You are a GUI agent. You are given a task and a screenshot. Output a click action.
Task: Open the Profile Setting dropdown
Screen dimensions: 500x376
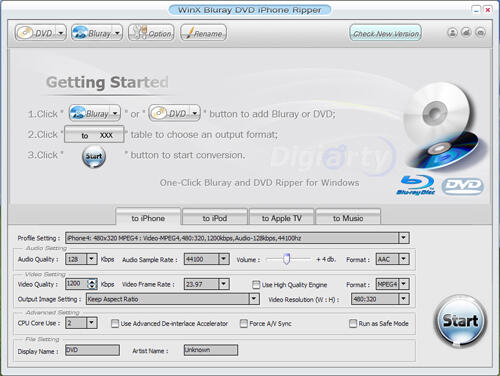tap(404, 238)
